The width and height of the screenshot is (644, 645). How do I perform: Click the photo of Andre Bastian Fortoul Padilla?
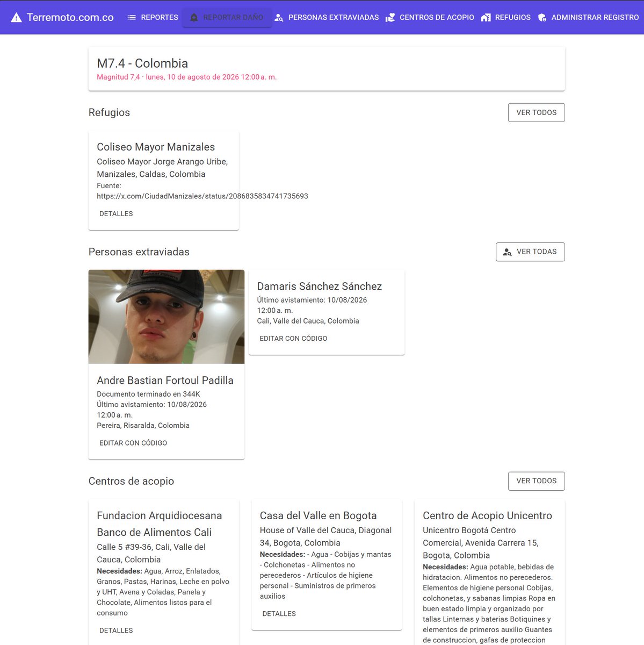pyautogui.click(x=167, y=317)
